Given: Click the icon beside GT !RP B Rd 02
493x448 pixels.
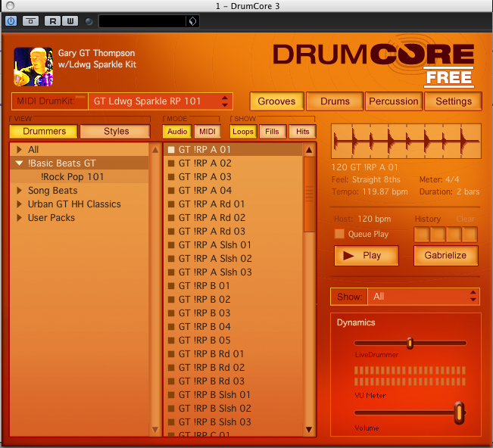Looking at the screenshot, I should click(x=171, y=368).
